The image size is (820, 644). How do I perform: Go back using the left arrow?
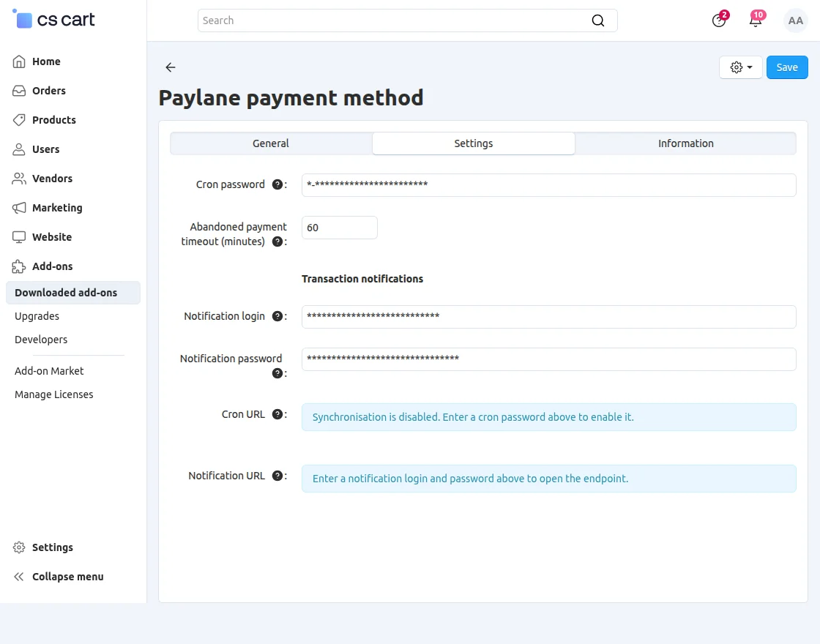[x=171, y=67]
